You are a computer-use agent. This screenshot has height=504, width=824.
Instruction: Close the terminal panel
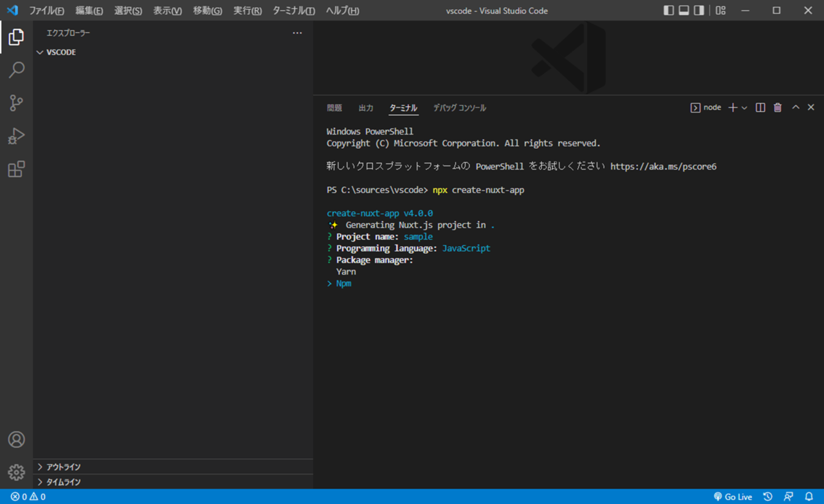[811, 108]
